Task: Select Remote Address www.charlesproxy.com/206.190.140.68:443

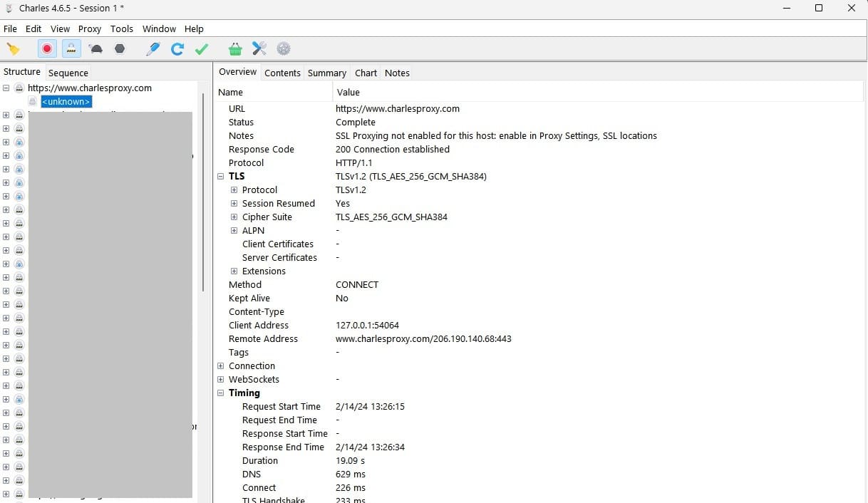Action: (x=423, y=339)
